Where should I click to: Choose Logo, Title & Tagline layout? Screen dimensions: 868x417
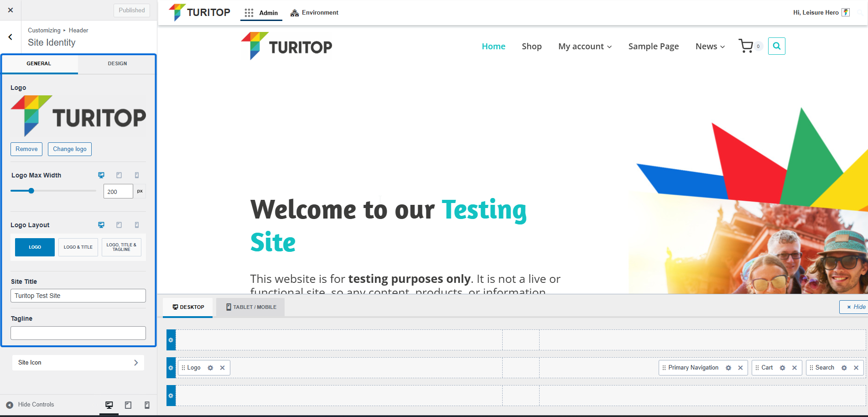[x=121, y=247]
